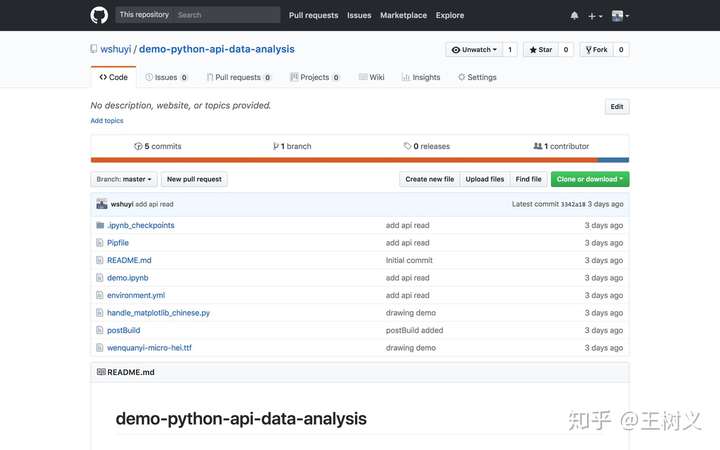Open the Unwatch notifications dropdown
Image resolution: width=720 pixels, height=450 pixels.
[474, 49]
